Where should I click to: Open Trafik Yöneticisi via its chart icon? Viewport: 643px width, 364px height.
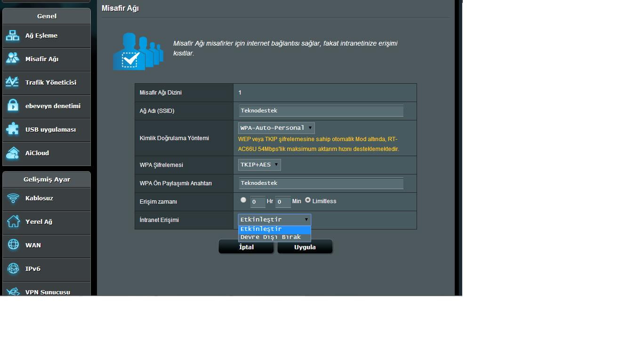pyautogui.click(x=13, y=82)
